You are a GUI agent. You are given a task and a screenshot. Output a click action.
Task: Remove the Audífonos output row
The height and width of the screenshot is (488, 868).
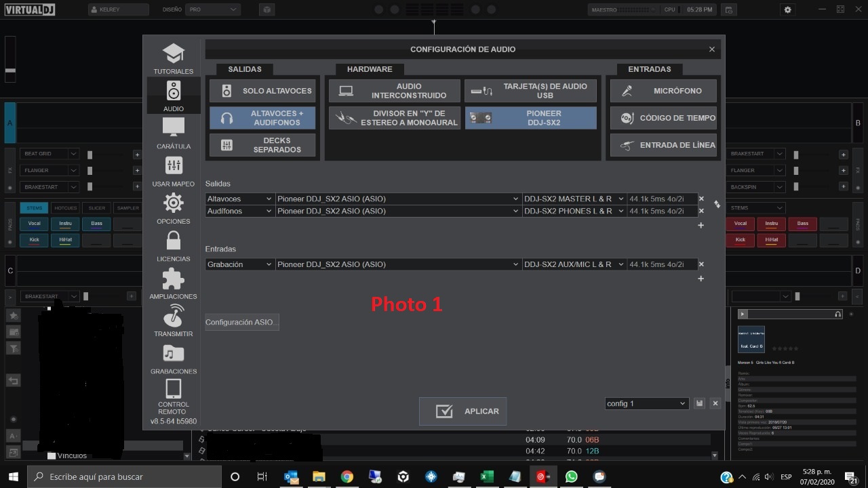[x=701, y=211]
